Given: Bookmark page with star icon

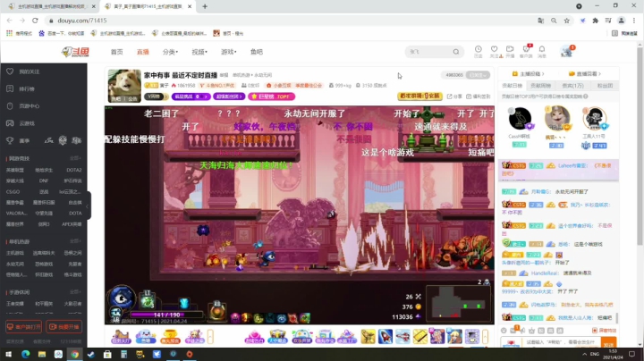Looking at the screenshot, I should tap(567, 21).
